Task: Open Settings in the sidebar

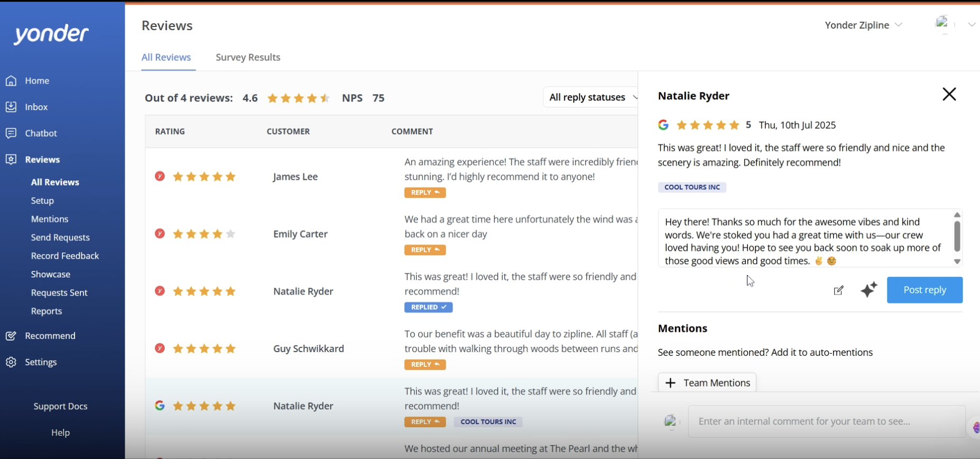Action: 41,362
